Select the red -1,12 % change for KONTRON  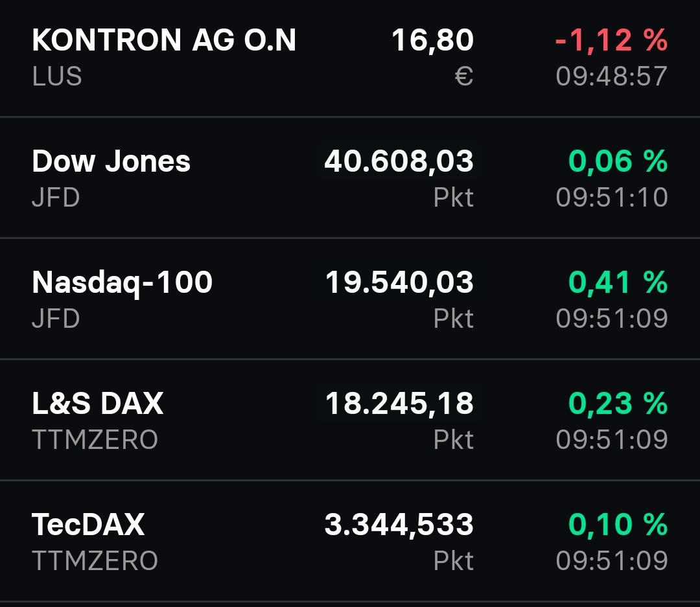(x=609, y=40)
